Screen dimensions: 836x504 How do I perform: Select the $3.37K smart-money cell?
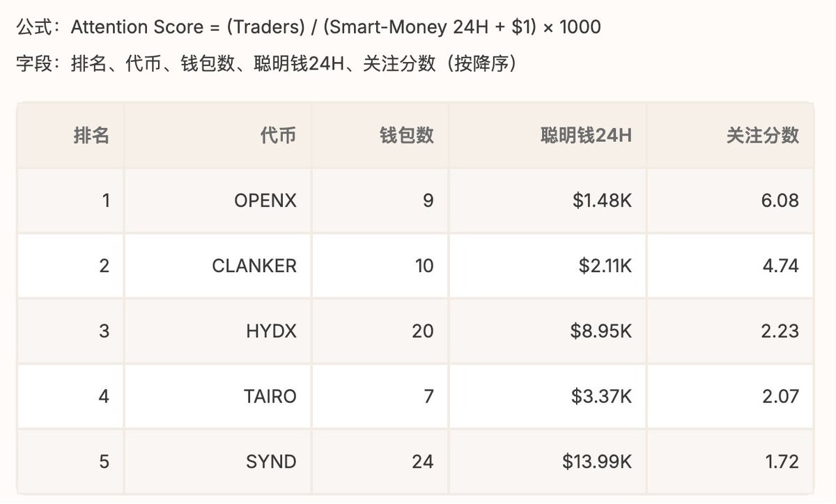click(x=601, y=397)
